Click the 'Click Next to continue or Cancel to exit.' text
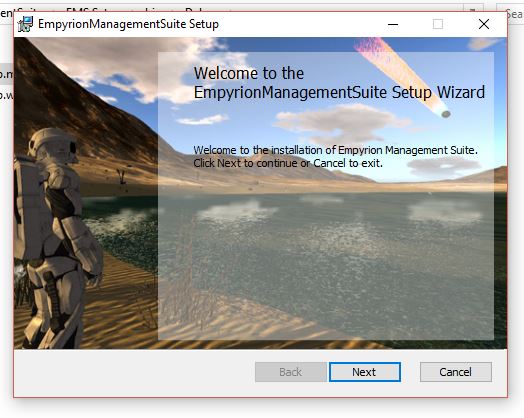The width and height of the screenshot is (524, 418). (288, 163)
